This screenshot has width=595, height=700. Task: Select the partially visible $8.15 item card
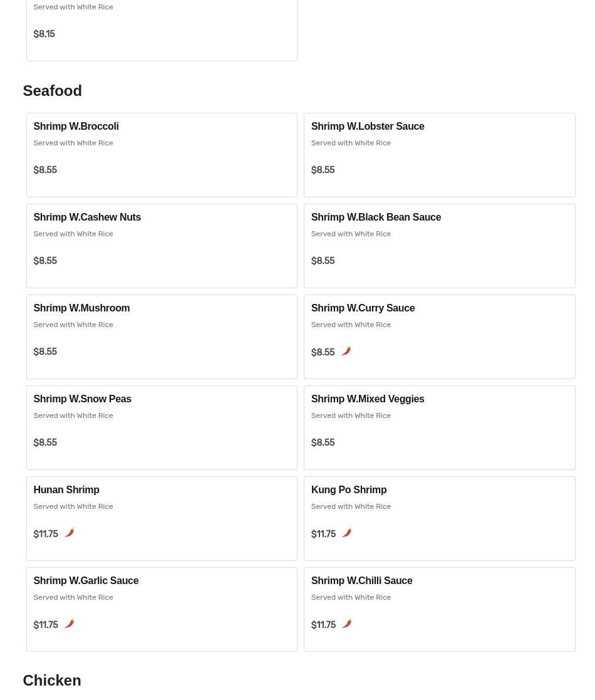[x=162, y=30]
